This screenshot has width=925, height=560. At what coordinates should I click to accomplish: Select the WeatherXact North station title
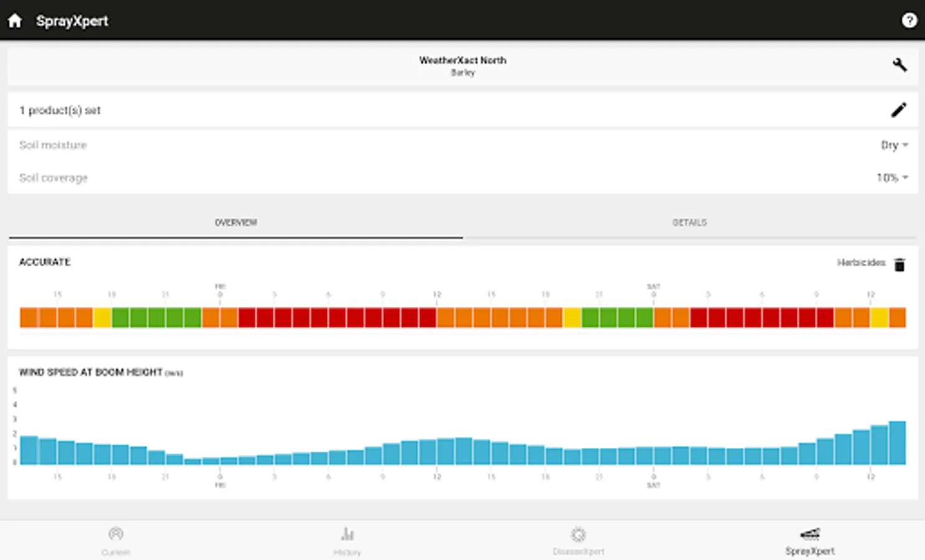[463, 60]
